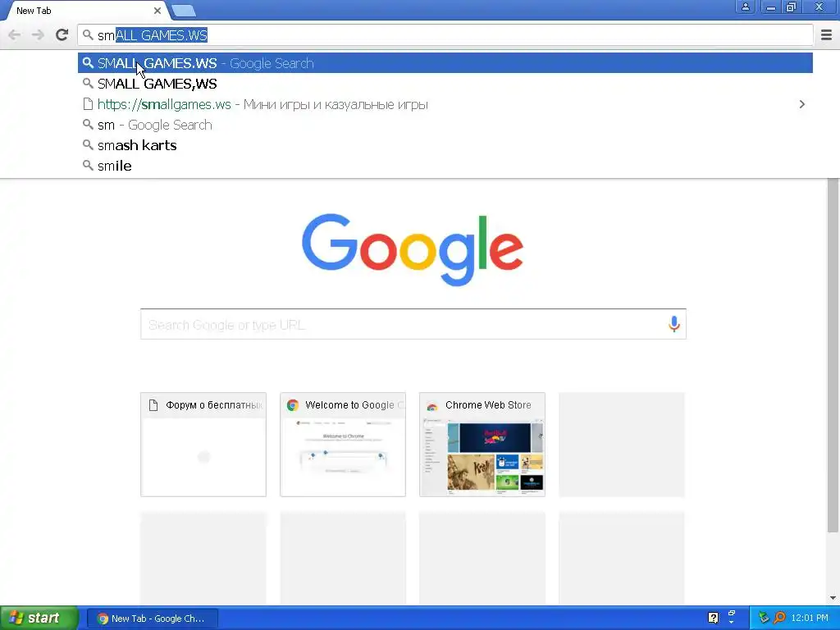Click the new tab button beside New Tab
Image resolution: width=840 pixels, height=630 pixels.
click(183, 11)
